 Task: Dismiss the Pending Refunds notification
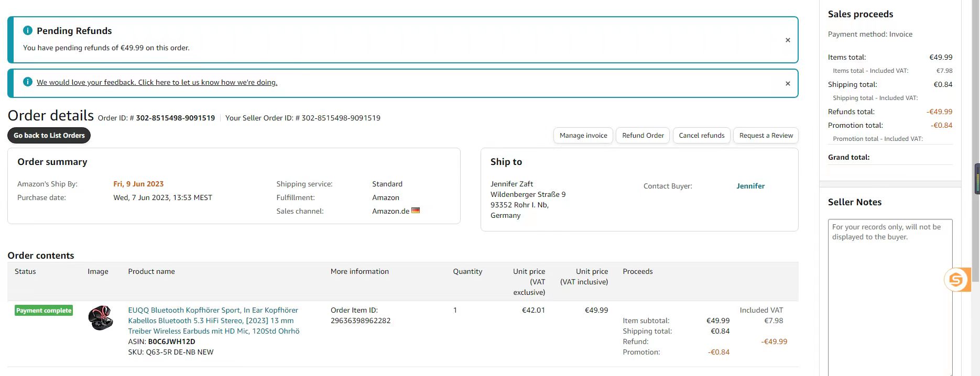tap(787, 40)
